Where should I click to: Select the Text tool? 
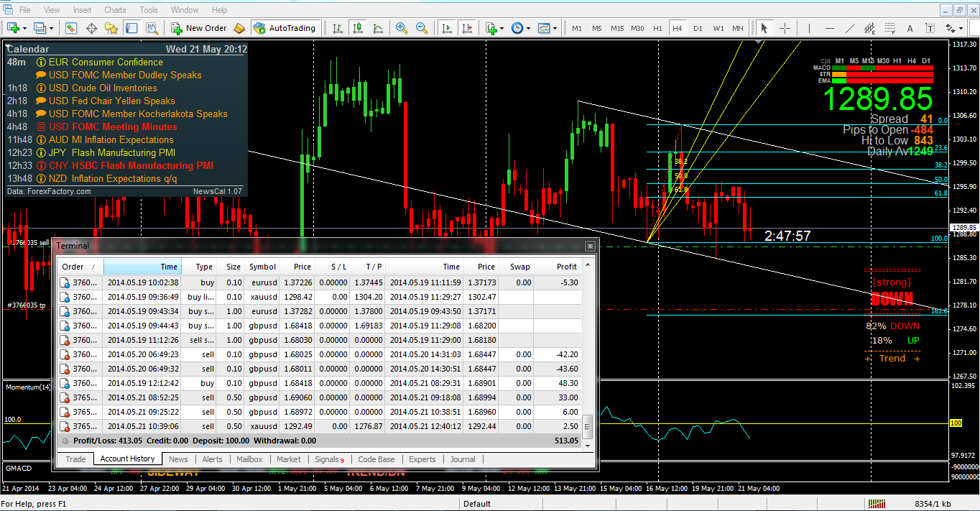tap(910, 28)
